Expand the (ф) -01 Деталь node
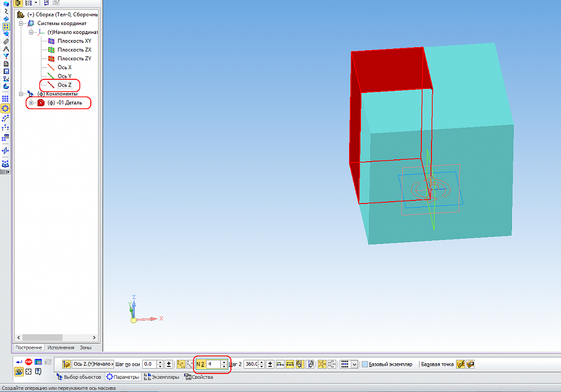This screenshot has width=561, height=392. pyautogui.click(x=31, y=103)
